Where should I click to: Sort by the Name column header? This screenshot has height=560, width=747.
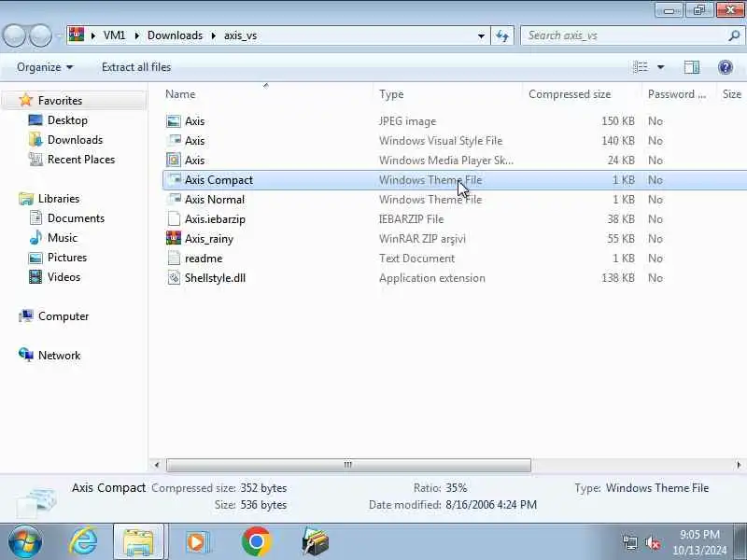pos(180,94)
